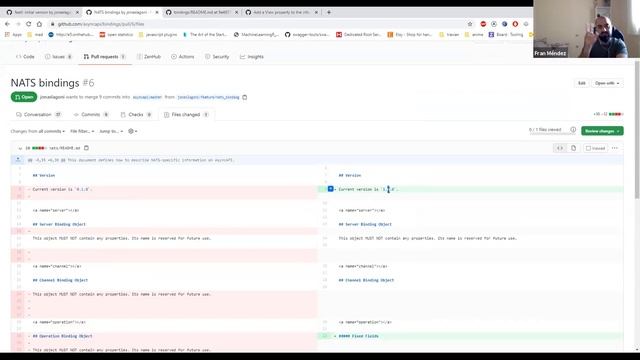Open 'The Art of the Start' bookmark
This screenshot has height=360, width=640.
pos(205,35)
